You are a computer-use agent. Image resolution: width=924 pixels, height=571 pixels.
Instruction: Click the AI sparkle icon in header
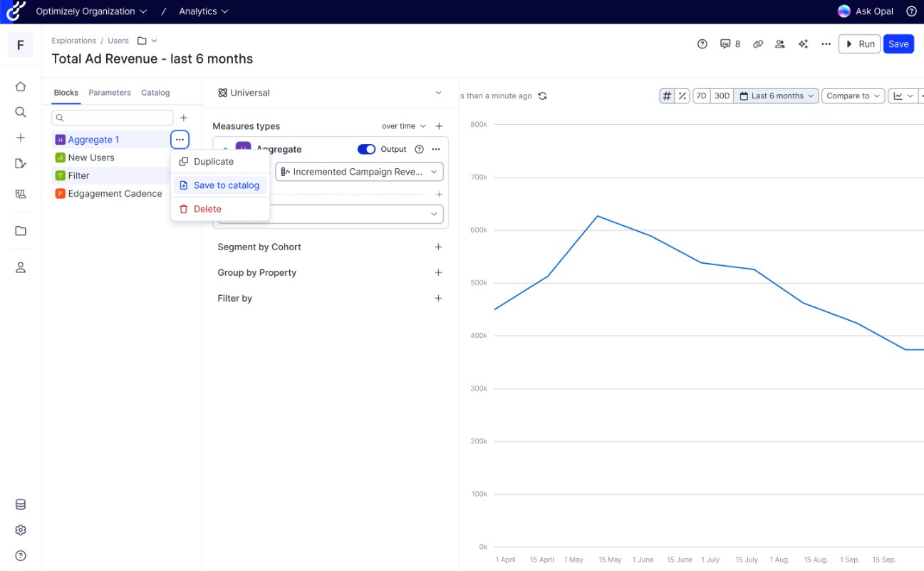(x=803, y=44)
